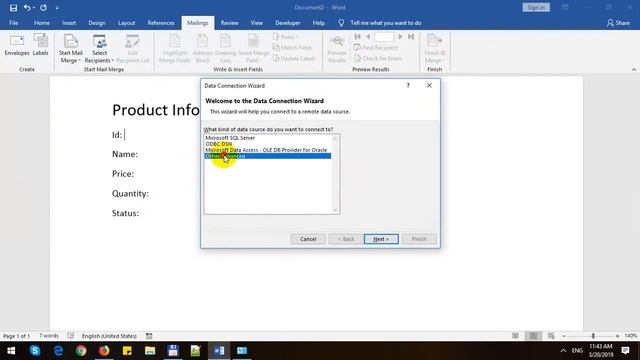Click the Update Labels icon
Image resolution: width=640 pixels, height=360 pixels.
(x=294, y=58)
